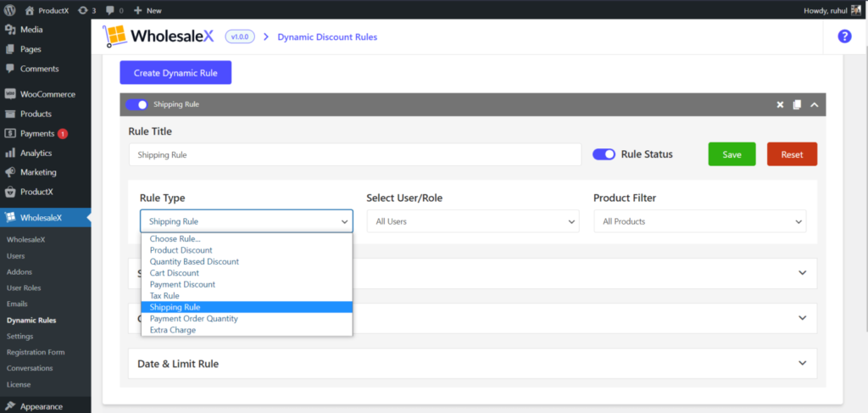
Task: Open the Addons submenu item
Action: click(x=19, y=272)
